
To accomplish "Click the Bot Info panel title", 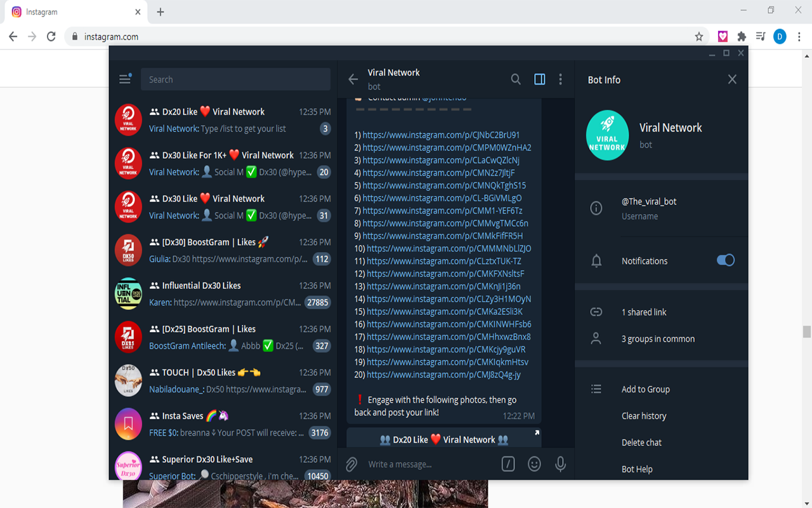I will point(604,79).
